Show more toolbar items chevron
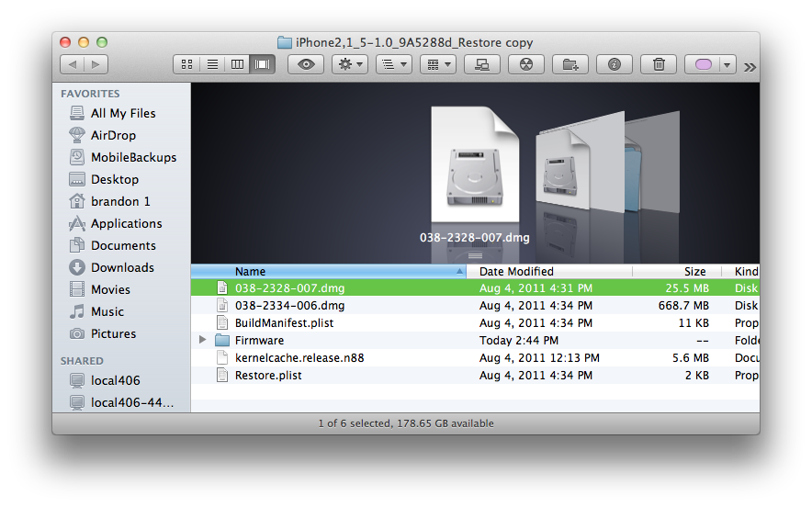The width and height of the screenshot is (812, 507). coord(750,67)
